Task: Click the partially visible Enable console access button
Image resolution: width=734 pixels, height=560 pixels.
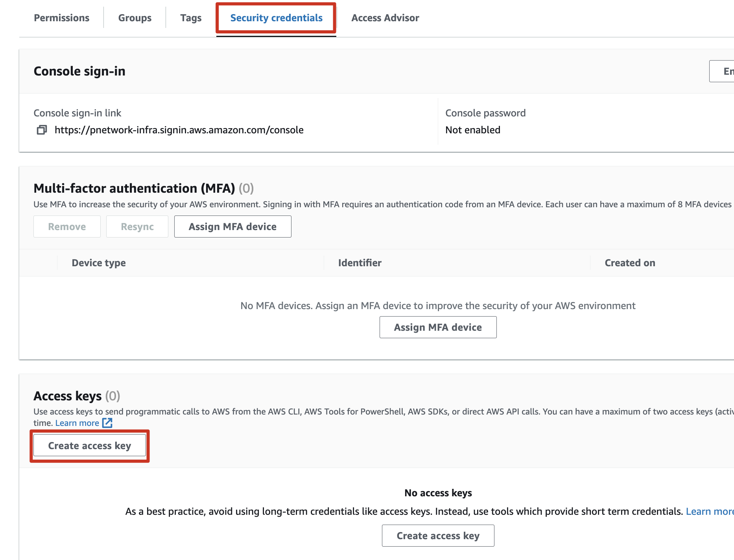Action: click(722, 71)
